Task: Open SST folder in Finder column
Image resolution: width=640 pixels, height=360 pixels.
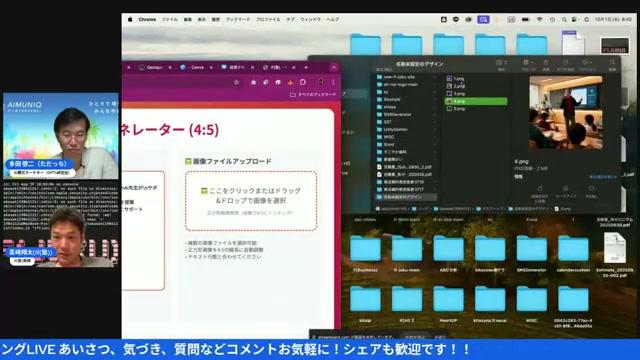Action: pyautogui.click(x=405, y=122)
